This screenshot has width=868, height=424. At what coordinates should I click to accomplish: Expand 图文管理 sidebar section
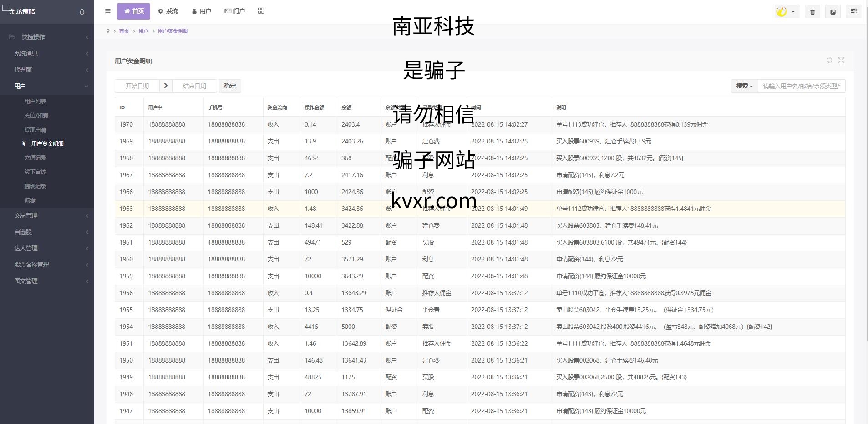47,281
